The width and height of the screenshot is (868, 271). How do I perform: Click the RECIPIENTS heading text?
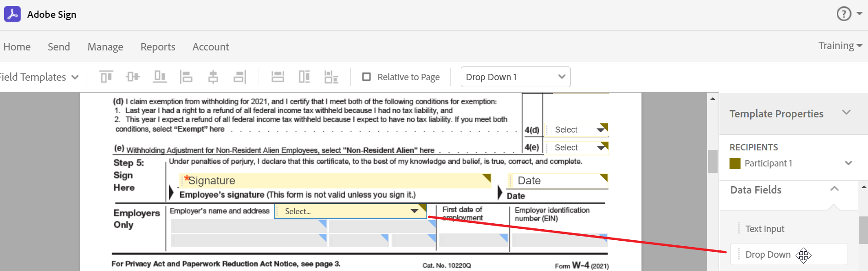(753, 147)
